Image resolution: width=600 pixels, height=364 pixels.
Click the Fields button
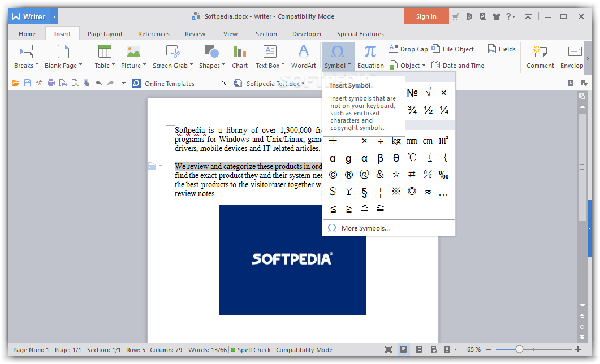point(502,49)
